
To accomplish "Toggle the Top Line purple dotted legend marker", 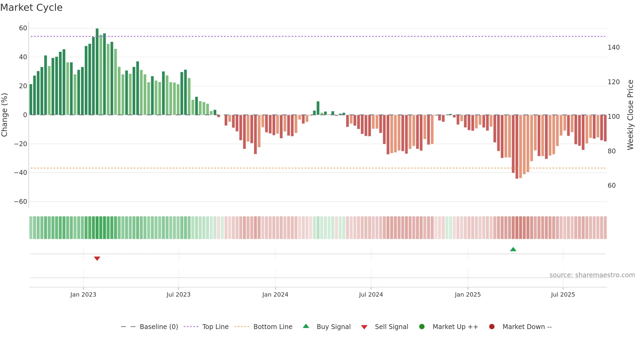I will click(x=191, y=327).
